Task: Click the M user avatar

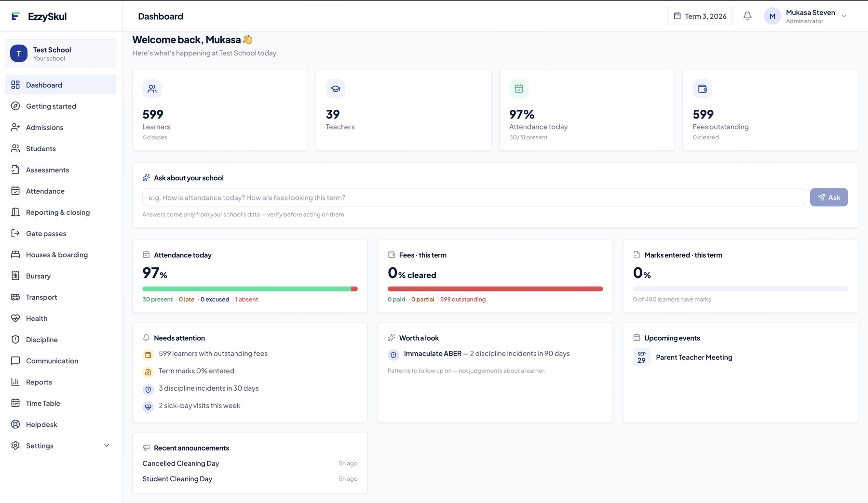Action: click(772, 16)
